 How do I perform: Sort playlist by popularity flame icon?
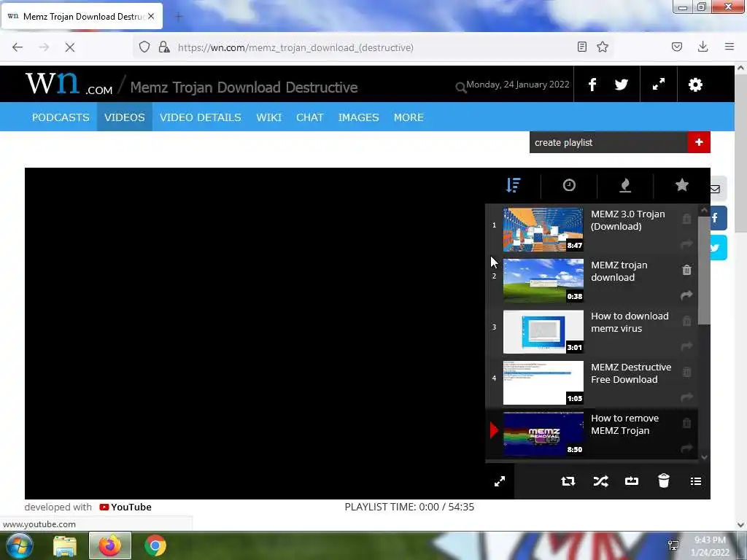[x=625, y=184]
